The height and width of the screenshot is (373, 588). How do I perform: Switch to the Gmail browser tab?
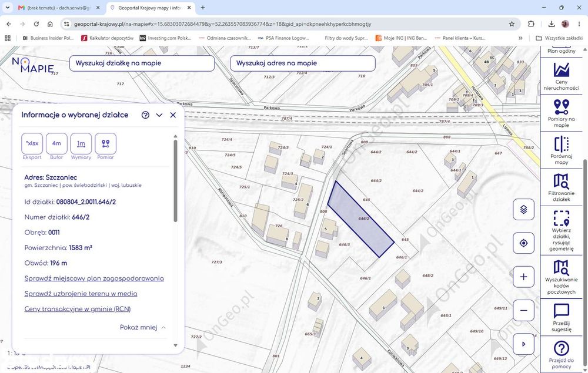(x=60, y=8)
